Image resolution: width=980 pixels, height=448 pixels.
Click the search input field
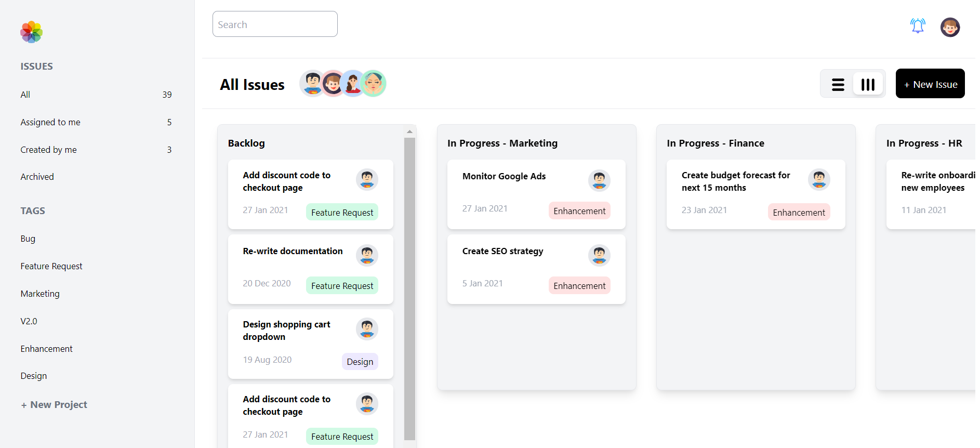click(x=275, y=24)
